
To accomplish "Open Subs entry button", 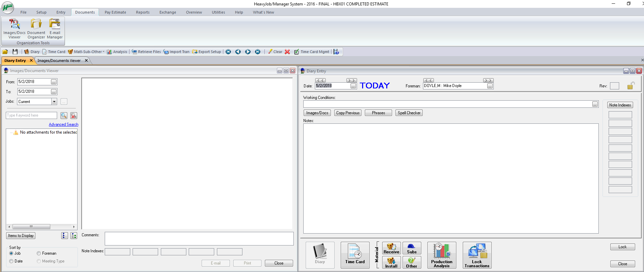I will click(x=412, y=248).
